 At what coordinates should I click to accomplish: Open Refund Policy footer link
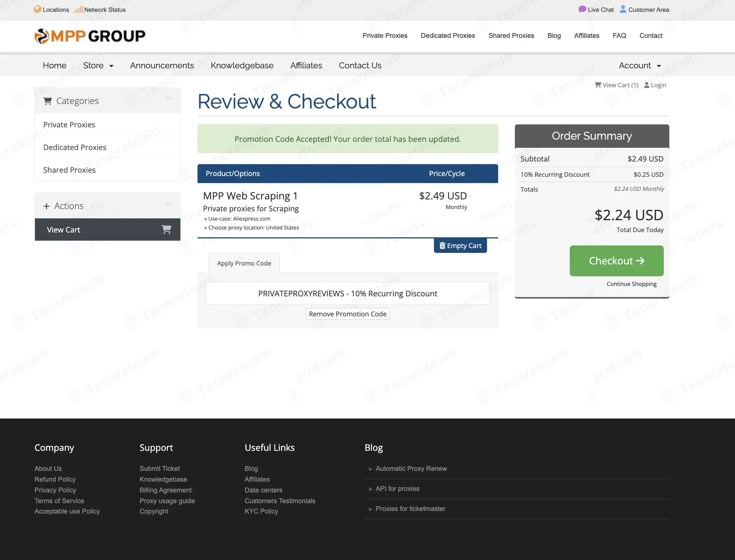[x=55, y=479]
